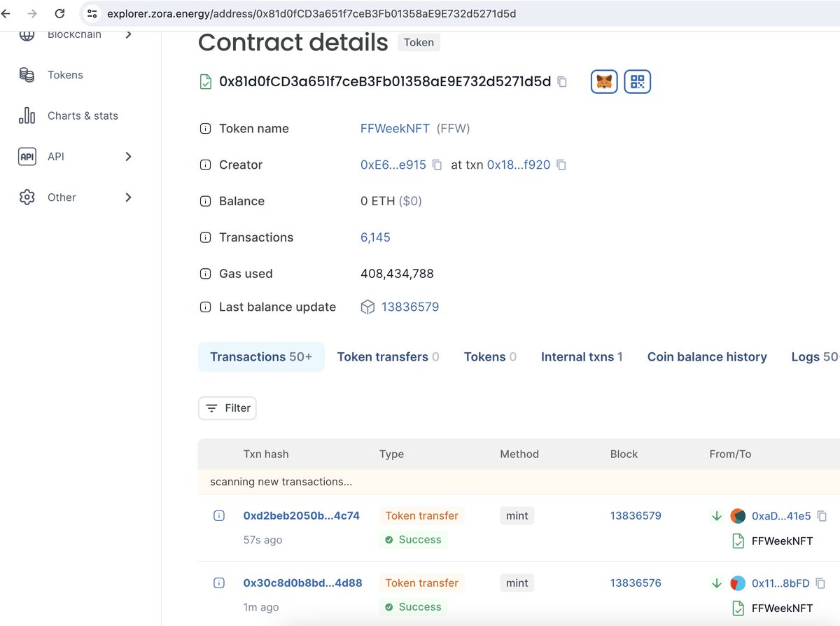Open the API sidebar item
840x626 pixels.
tap(55, 157)
